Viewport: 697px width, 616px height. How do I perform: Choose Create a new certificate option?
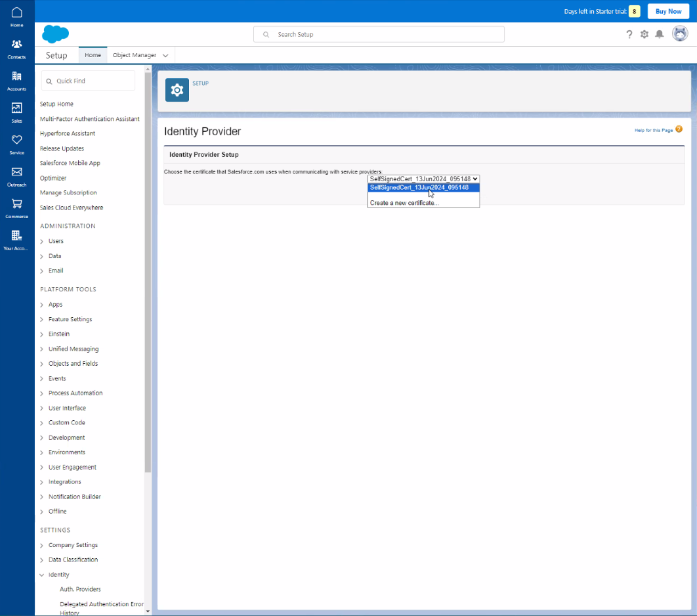[423, 203]
